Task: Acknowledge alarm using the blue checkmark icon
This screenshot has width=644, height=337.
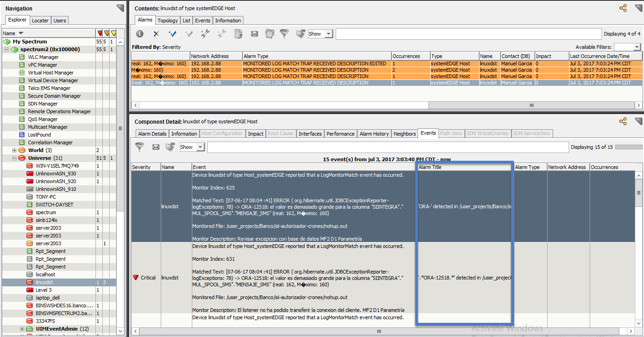Action: (x=172, y=34)
